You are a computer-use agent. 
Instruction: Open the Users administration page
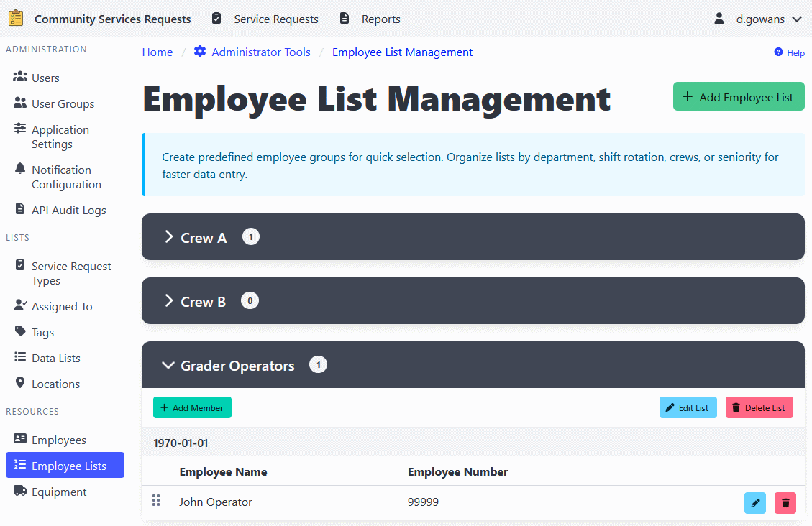coord(43,77)
